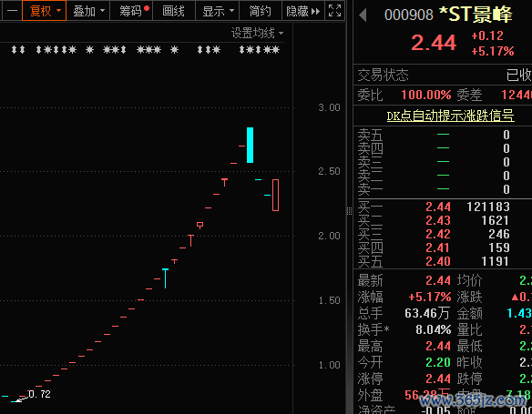Open 设置均线 moving average settings
The height and width of the screenshot is (414, 532).
[257, 33]
